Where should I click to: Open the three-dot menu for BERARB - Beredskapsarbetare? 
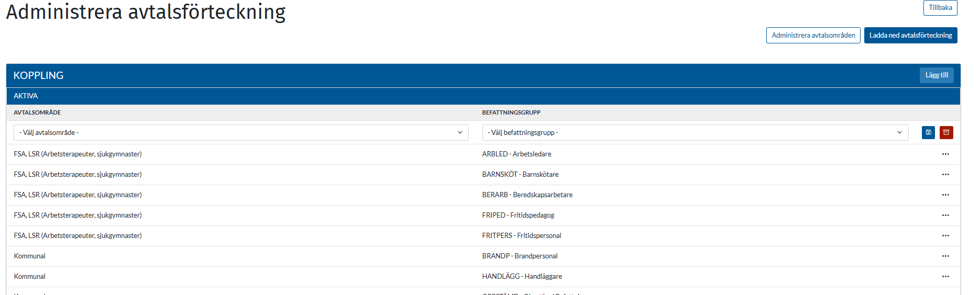[x=945, y=195]
